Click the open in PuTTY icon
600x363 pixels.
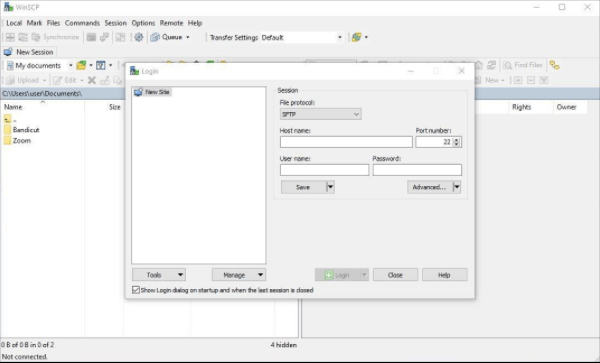[104, 37]
